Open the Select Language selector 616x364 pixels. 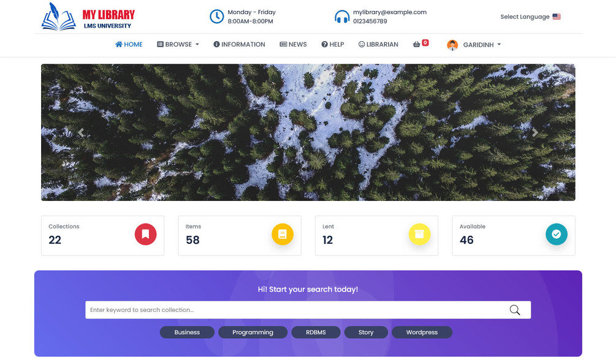pos(530,17)
